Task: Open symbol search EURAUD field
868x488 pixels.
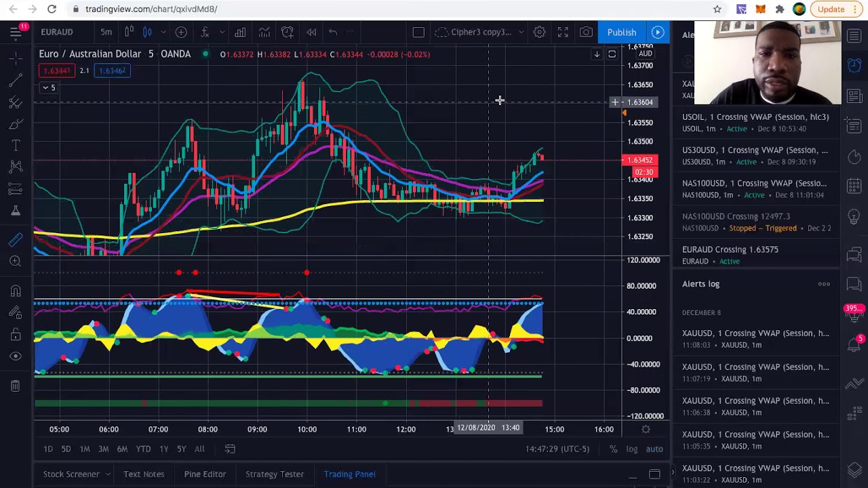Action: click(57, 32)
